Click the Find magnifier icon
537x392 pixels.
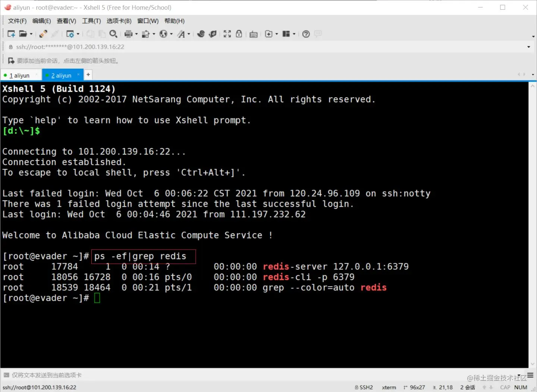pyautogui.click(x=113, y=34)
